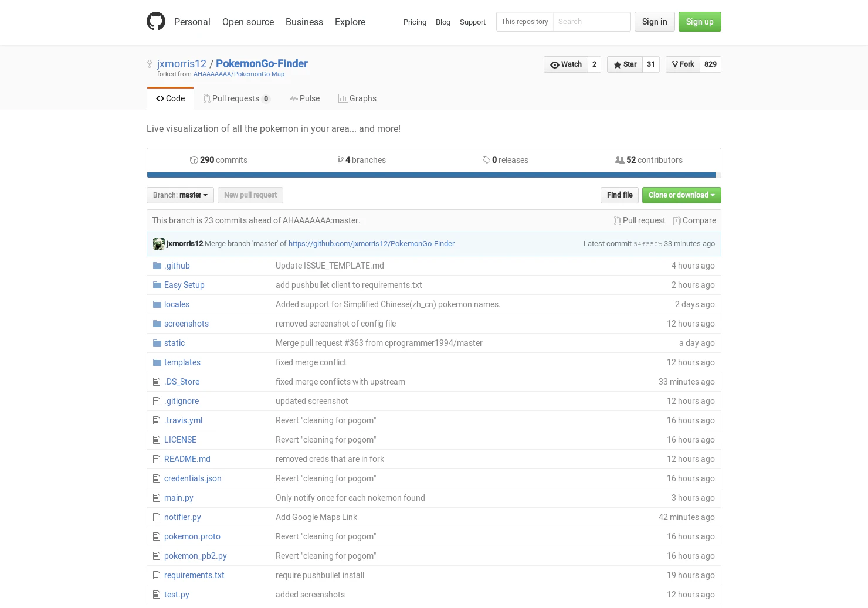
Task: Click the file icon beside LICENSE
Action: (157, 440)
